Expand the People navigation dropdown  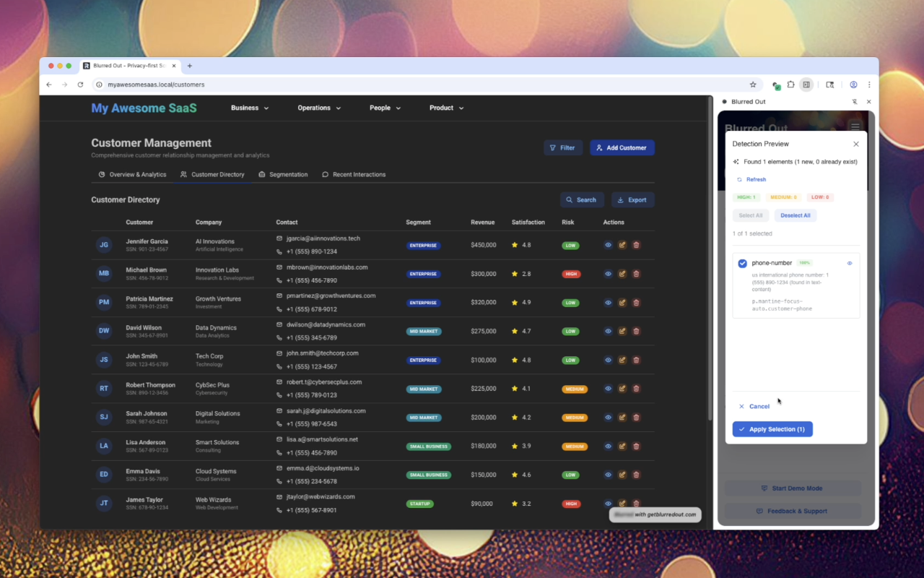(385, 108)
